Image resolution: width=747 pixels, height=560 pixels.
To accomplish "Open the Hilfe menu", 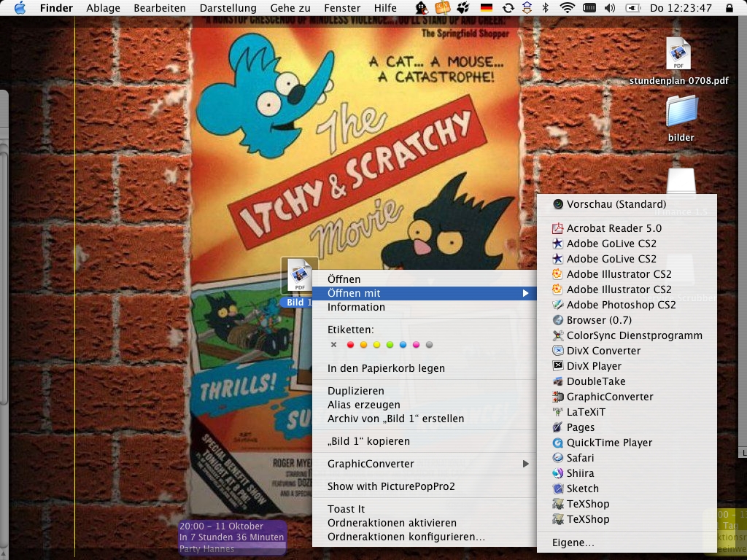I will (x=385, y=8).
